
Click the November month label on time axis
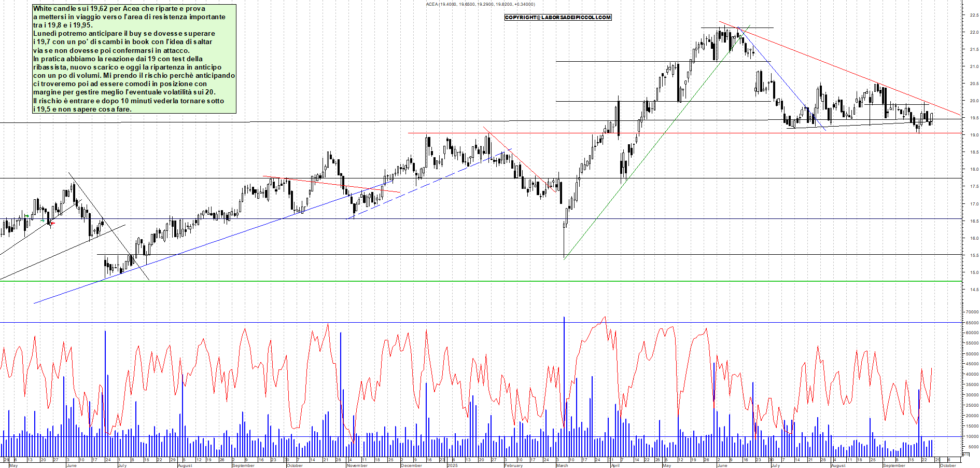(357, 465)
